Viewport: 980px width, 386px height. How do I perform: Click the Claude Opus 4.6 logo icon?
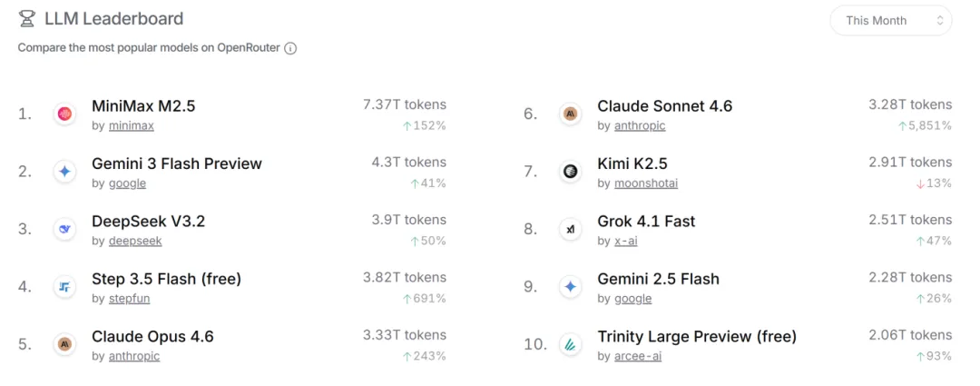click(x=64, y=344)
